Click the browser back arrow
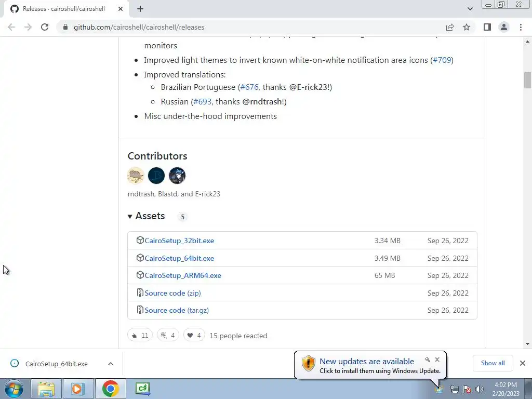Image resolution: width=532 pixels, height=399 pixels. pos(11,27)
